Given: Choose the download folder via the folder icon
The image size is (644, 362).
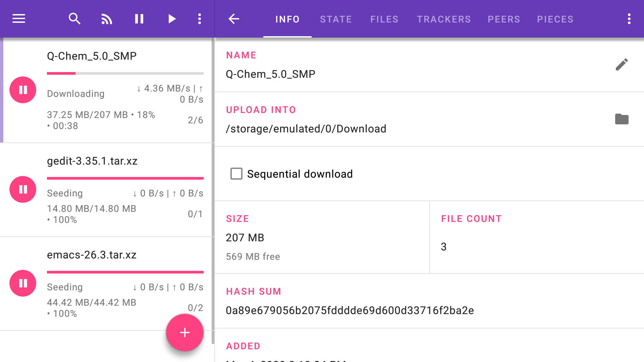Looking at the screenshot, I should click(x=622, y=119).
